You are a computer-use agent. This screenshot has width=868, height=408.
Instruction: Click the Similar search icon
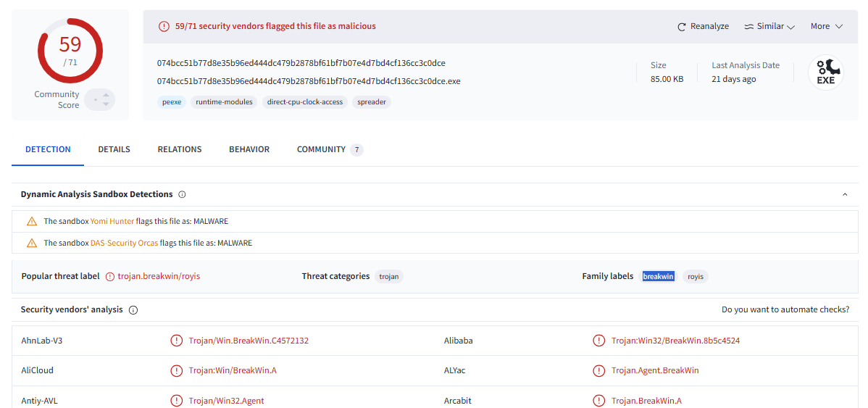749,27
